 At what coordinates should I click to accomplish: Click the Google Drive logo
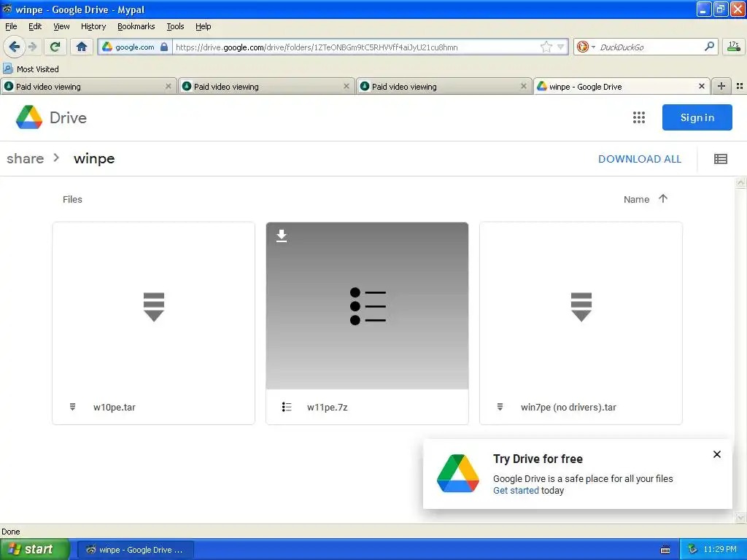tap(51, 117)
